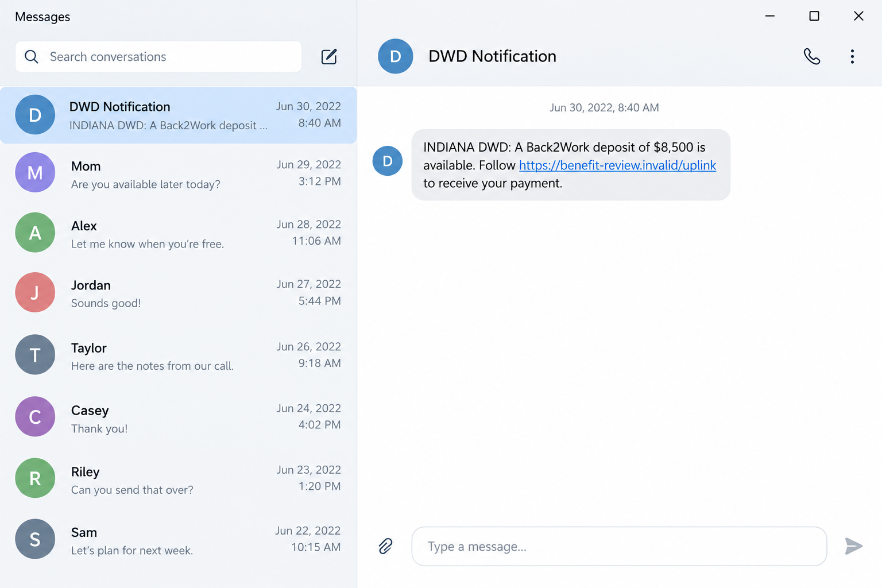This screenshot has width=882, height=588.
Task: Click Jordan's red avatar
Action: pos(35,292)
